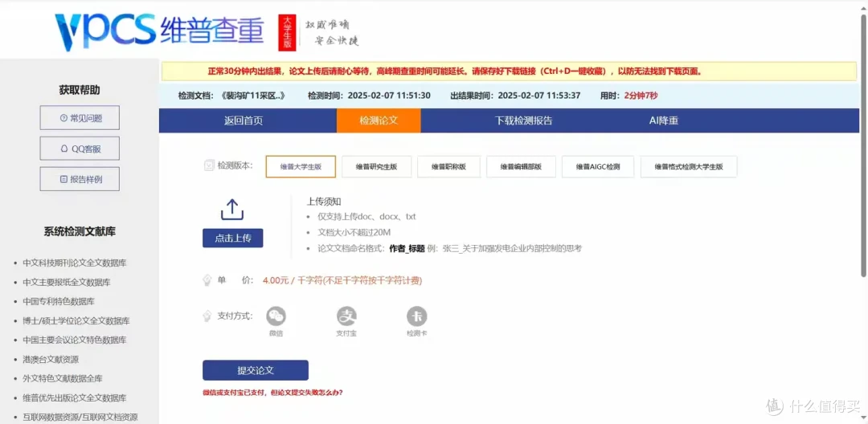Submit the paper with 提交论文

[256, 370]
